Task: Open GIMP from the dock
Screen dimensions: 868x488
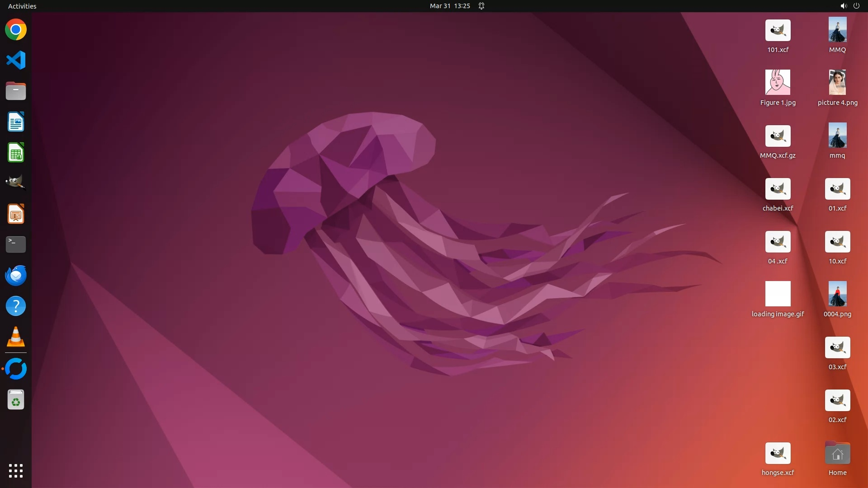Action: (16, 183)
